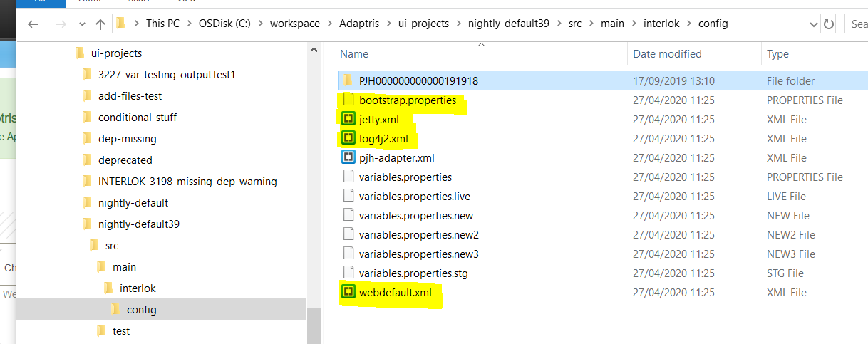
Task: Open the PJH000000000000191918 folder icon
Action: pos(348,81)
